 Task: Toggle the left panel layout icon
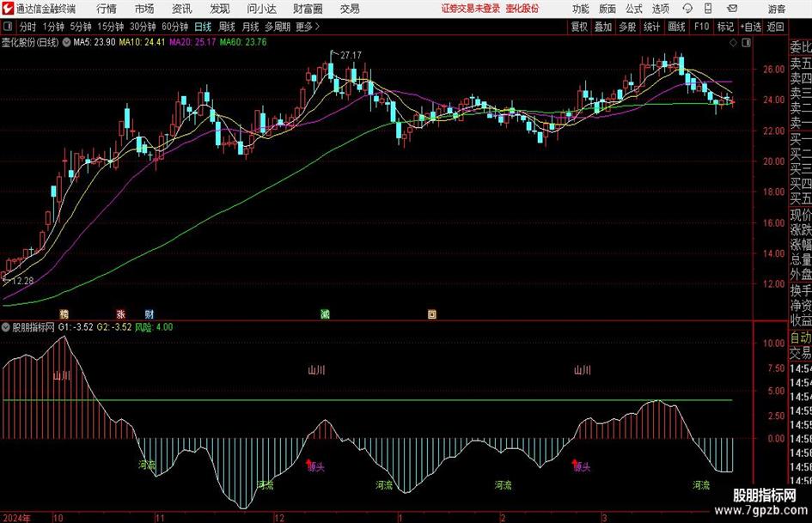pos(8,27)
